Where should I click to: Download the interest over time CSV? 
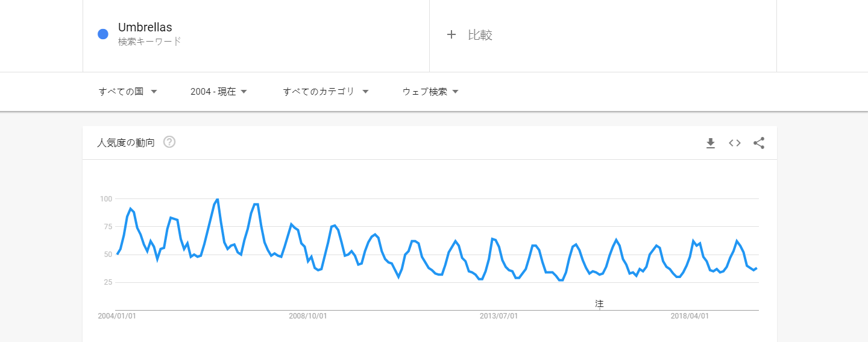(x=711, y=143)
